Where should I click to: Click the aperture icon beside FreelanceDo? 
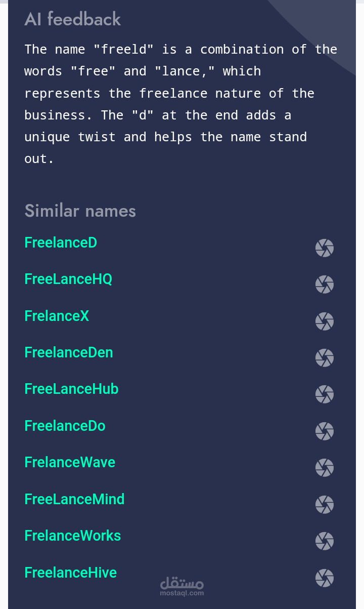click(325, 431)
